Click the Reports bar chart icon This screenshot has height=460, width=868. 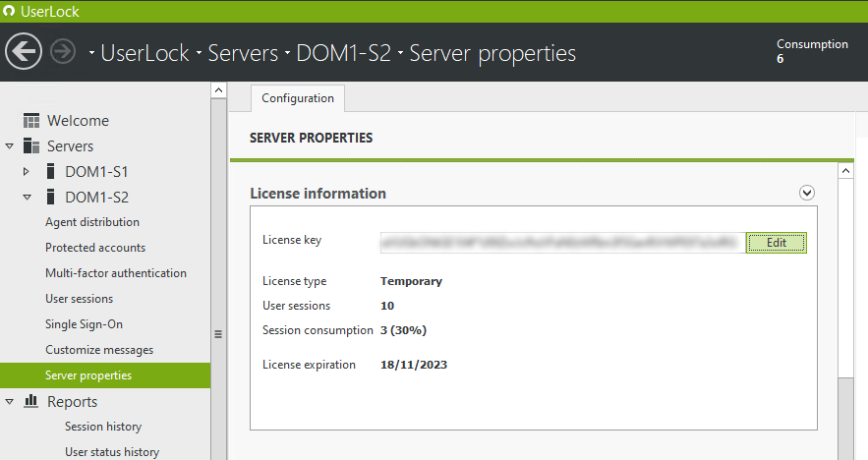click(31, 401)
